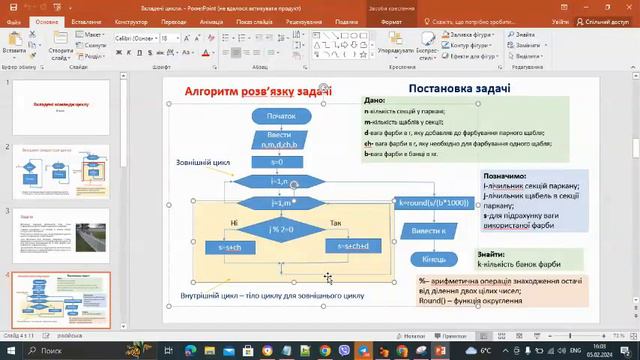
Task: Toggle Italic (К) formatting
Action: 129,53
